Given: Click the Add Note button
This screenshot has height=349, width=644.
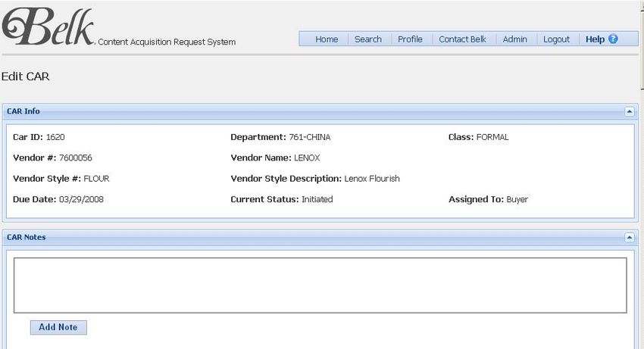Looking at the screenshot, I should [58, 327].
